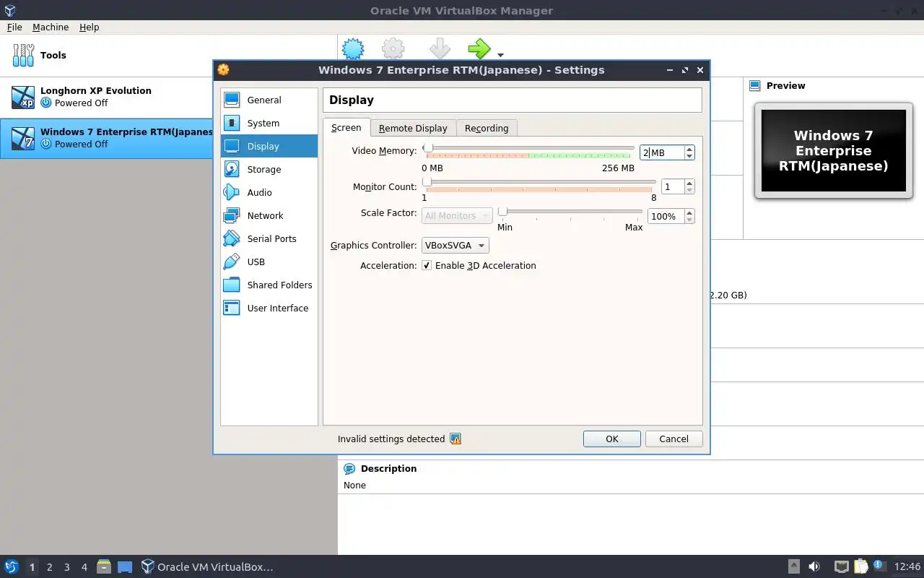Click the Video Memory value field
The height and width of the screenshot is (578, 924).
662,152
